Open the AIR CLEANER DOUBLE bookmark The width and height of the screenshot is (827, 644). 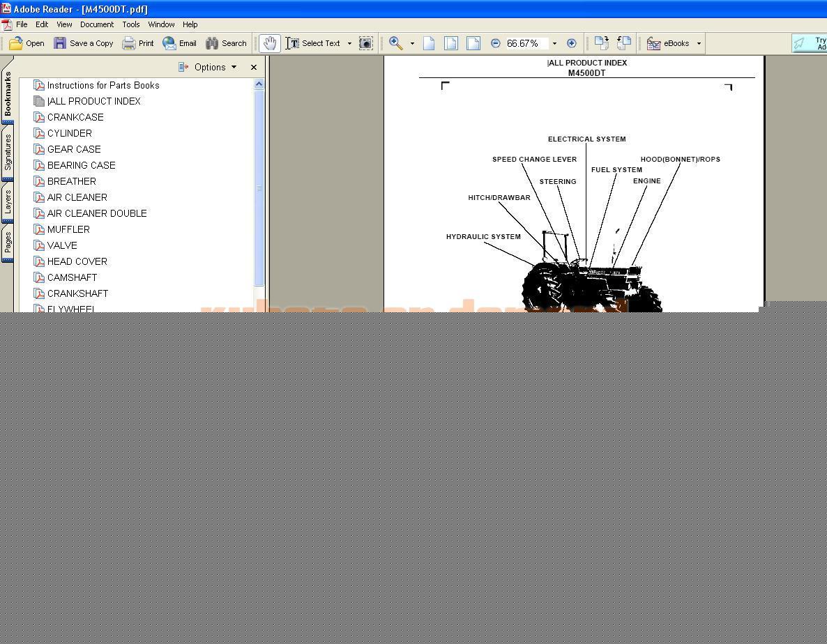point(90,213)
